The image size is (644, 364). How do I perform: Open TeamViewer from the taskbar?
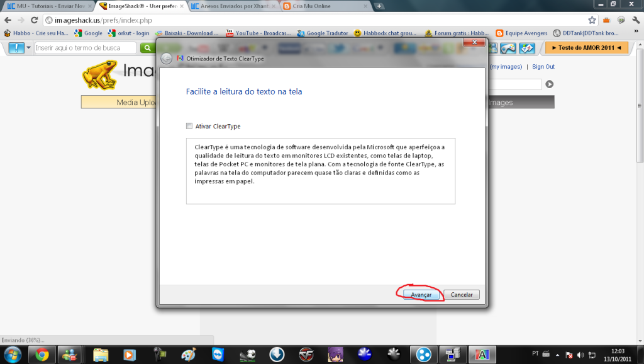pos(218,354)
